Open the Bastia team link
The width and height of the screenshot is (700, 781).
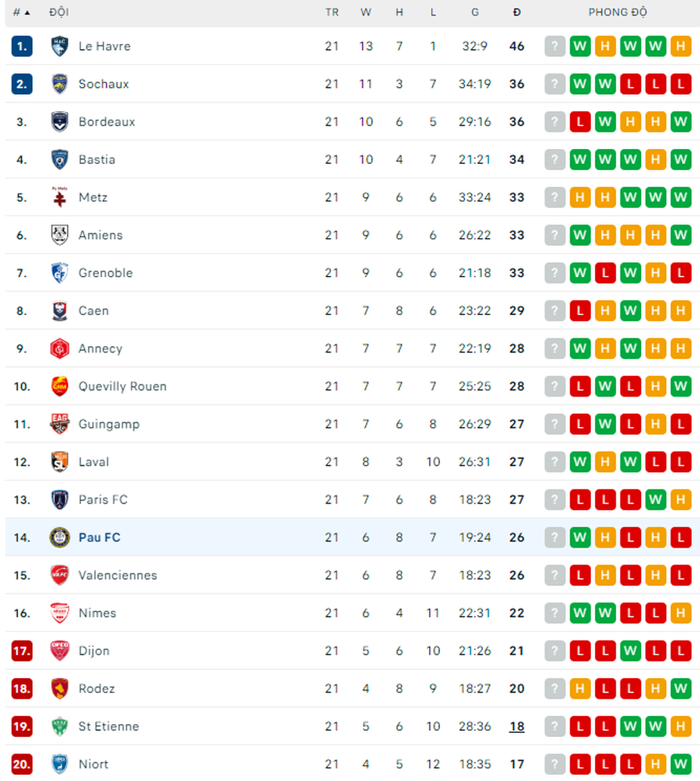point(97,160)
